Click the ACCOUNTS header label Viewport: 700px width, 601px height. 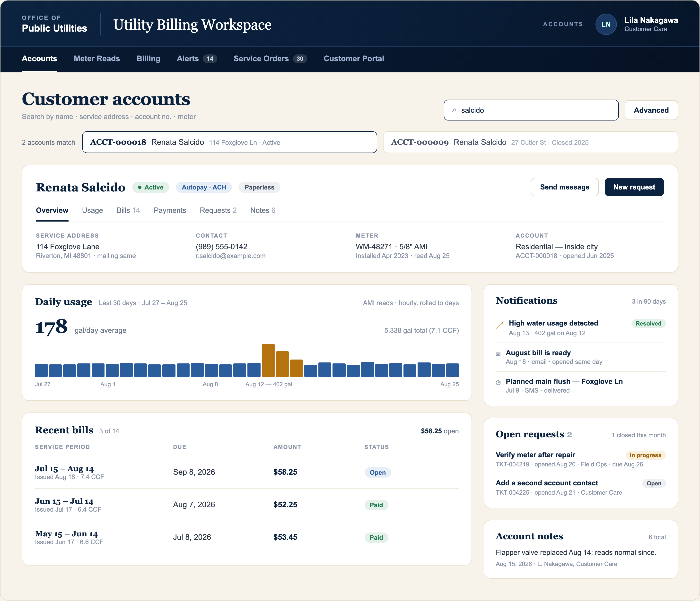[x=563, y=24]
